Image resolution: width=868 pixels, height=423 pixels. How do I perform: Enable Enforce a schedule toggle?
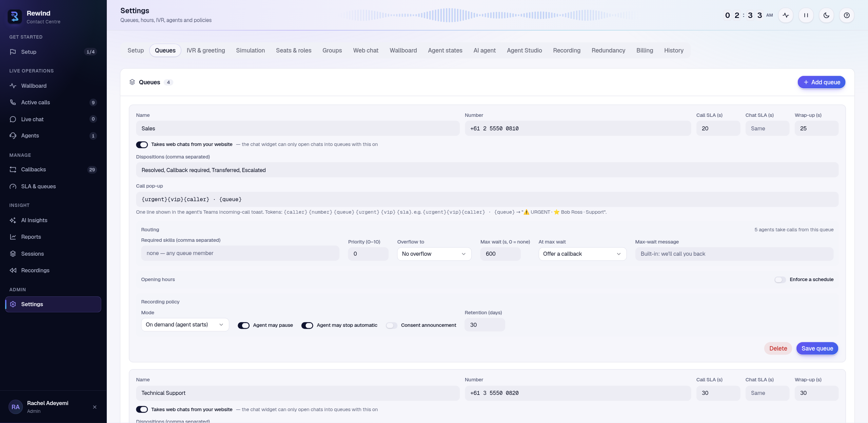point(780,280)
